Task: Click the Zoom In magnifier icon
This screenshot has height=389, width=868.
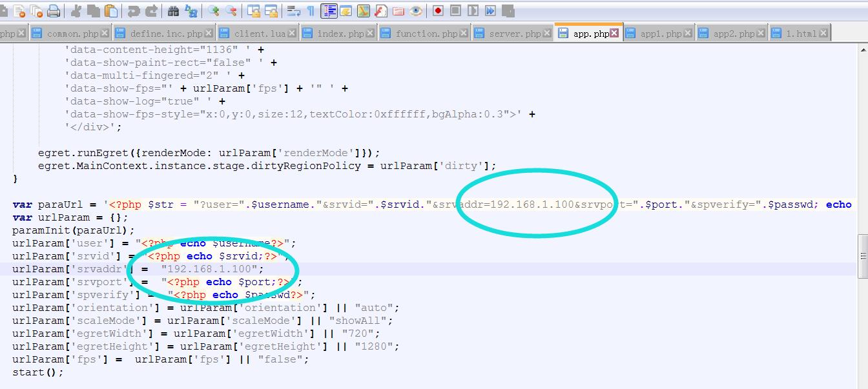Action: click(x=213, y=11)
